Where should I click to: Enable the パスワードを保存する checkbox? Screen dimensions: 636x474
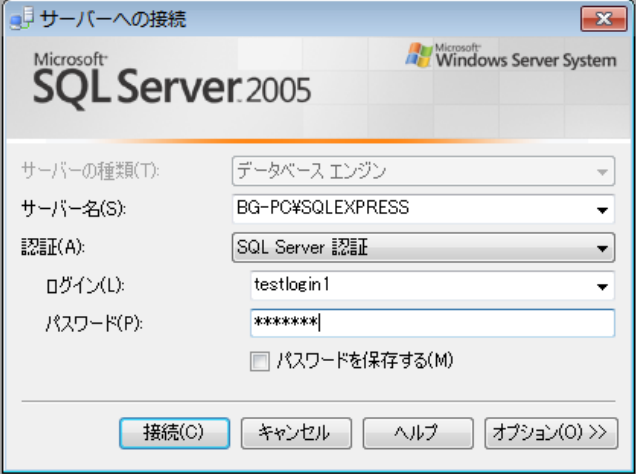click(260, 361)
